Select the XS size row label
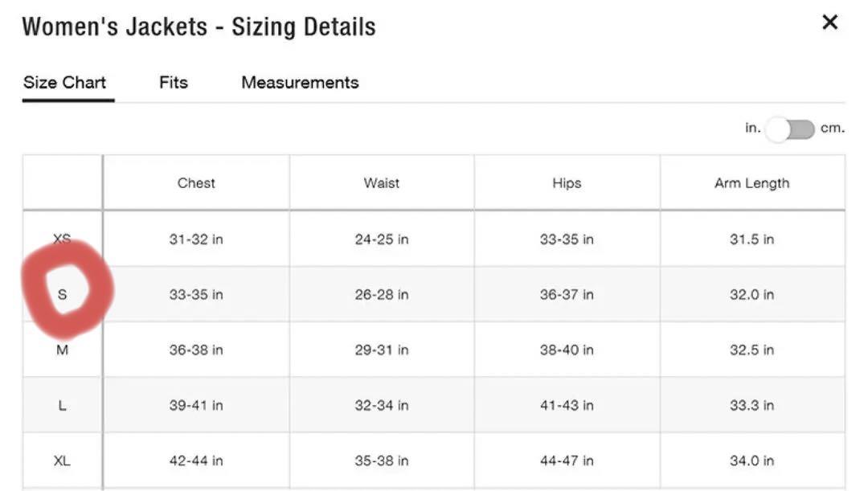 click(62, 239)
